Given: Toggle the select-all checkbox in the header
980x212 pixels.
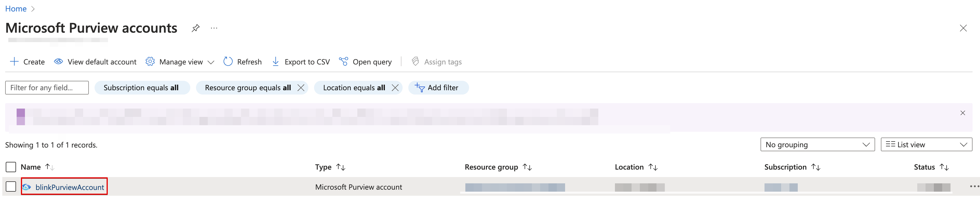Looking at the screenshot, I should (11, 167).
